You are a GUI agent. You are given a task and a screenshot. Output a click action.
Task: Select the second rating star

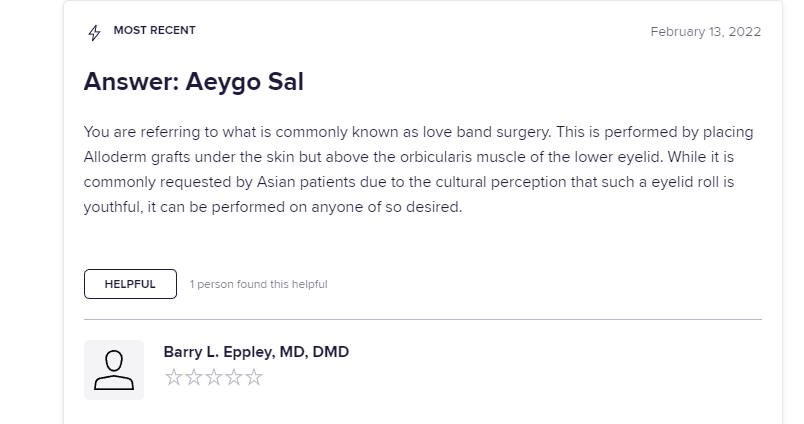click(x=194, y=377)
